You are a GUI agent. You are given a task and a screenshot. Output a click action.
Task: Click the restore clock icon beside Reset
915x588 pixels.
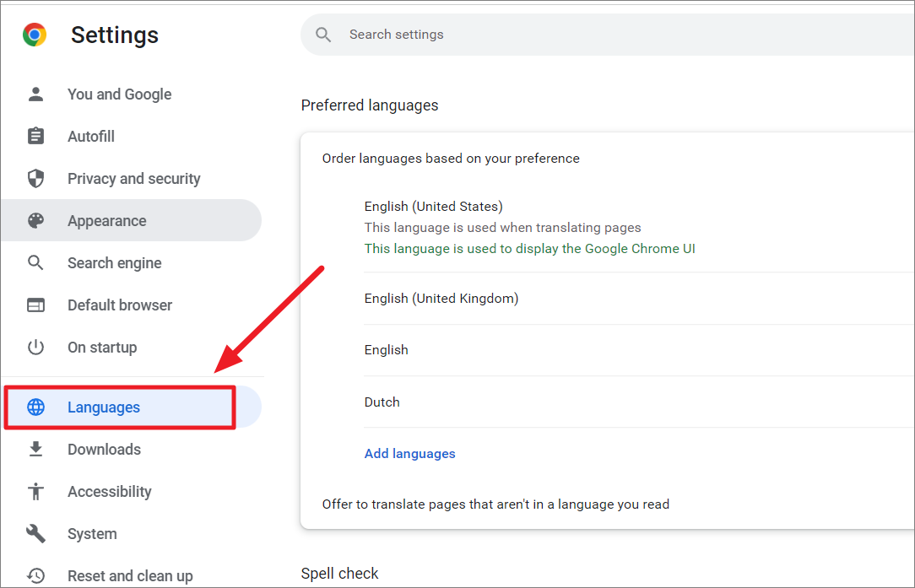[x=35, y=575]
